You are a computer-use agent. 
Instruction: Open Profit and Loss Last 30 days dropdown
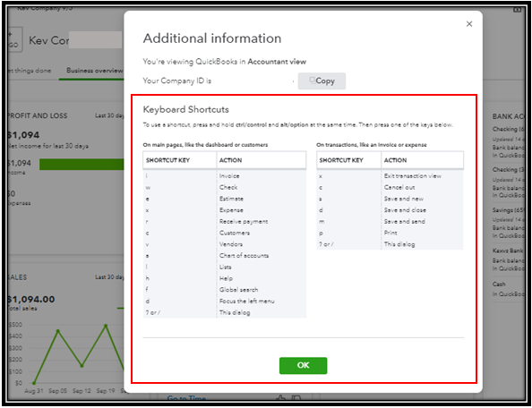point(109,115)
